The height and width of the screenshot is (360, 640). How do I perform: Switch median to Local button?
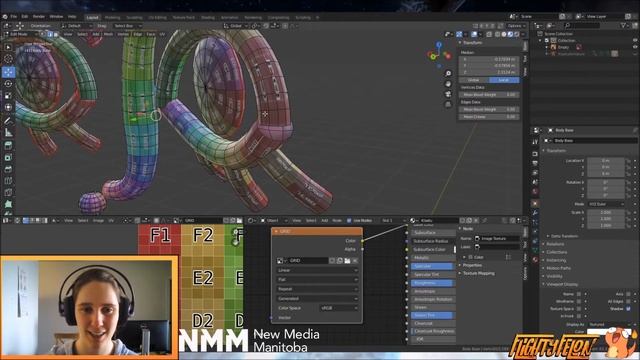[x=504, y=80]
